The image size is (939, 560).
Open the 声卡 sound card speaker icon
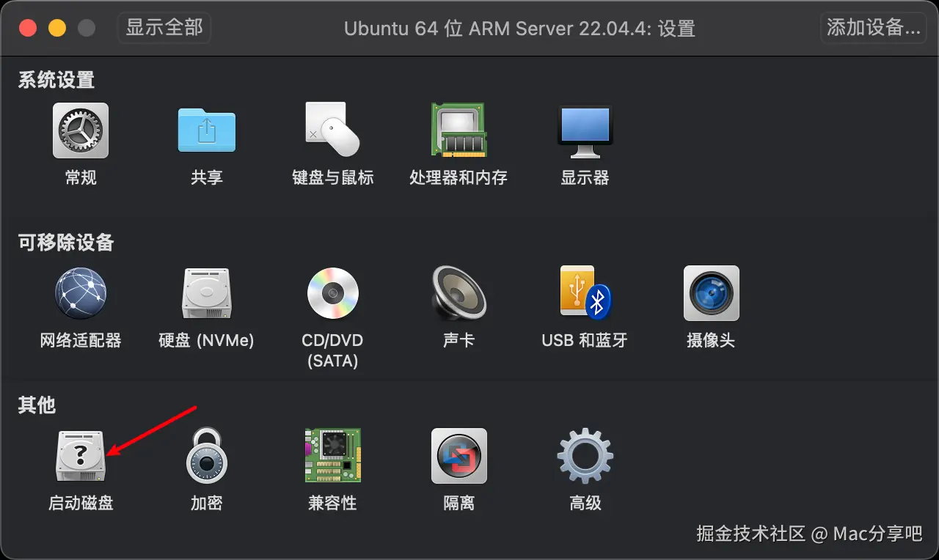coord(458,293)
